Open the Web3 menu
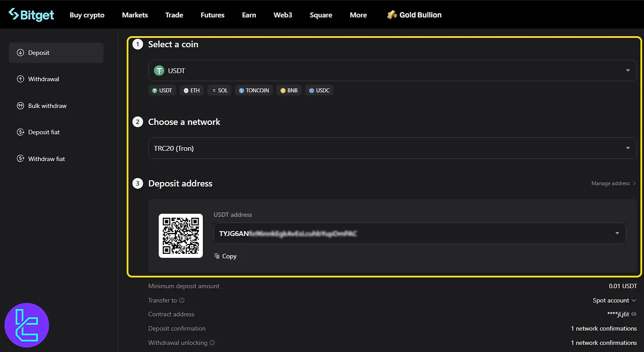644x352 pixels. pos(283,15)
